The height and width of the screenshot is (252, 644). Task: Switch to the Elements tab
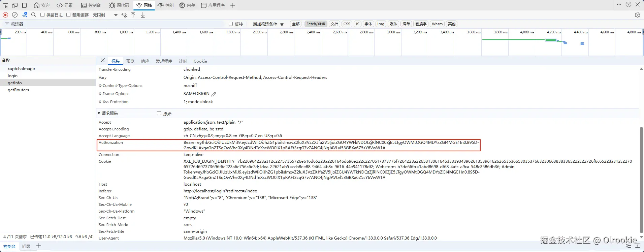click(x=65, y=5)
